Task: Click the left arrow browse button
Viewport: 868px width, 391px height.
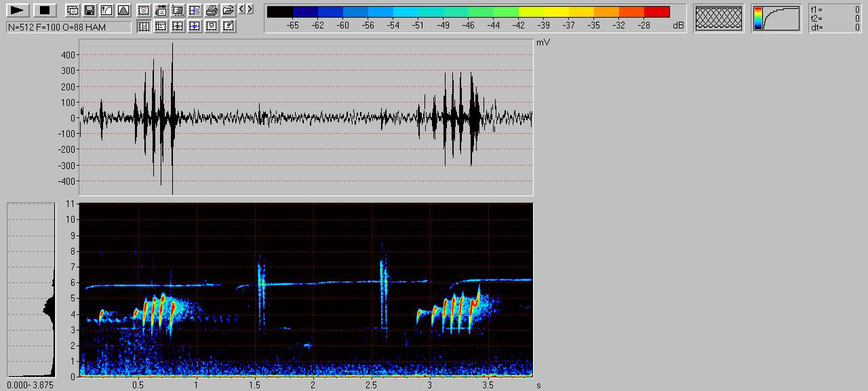Action: (242, 10)
